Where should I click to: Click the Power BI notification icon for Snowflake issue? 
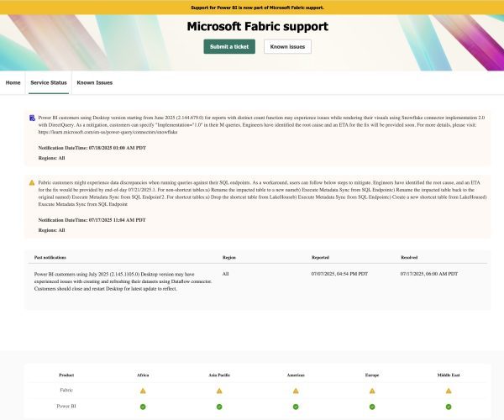click(x=32, y=118)
